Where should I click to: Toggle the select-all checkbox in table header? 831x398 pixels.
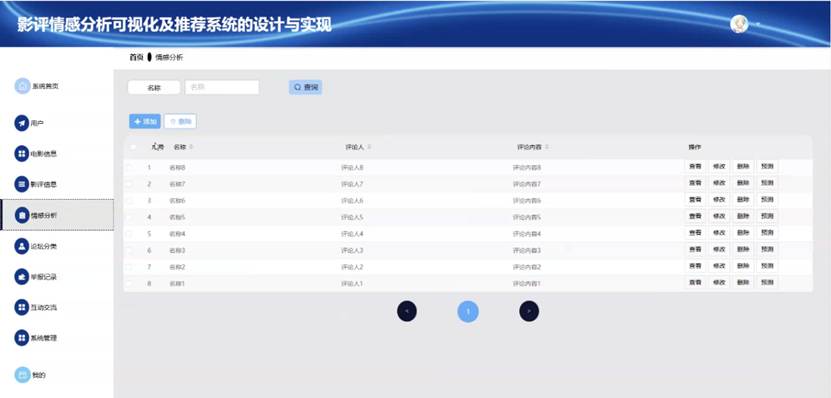(133, 147)
